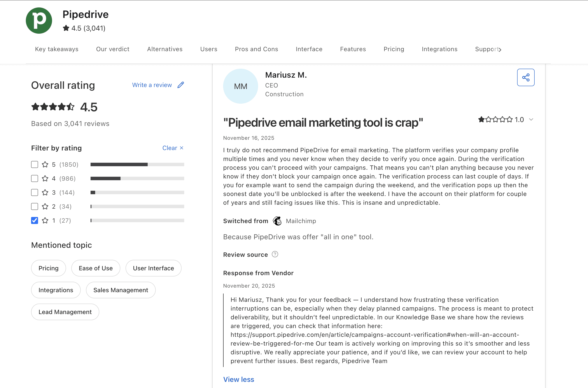Click the star icon beside the 4.5 header rating
The image size is (588, 388).
[66, 28]
